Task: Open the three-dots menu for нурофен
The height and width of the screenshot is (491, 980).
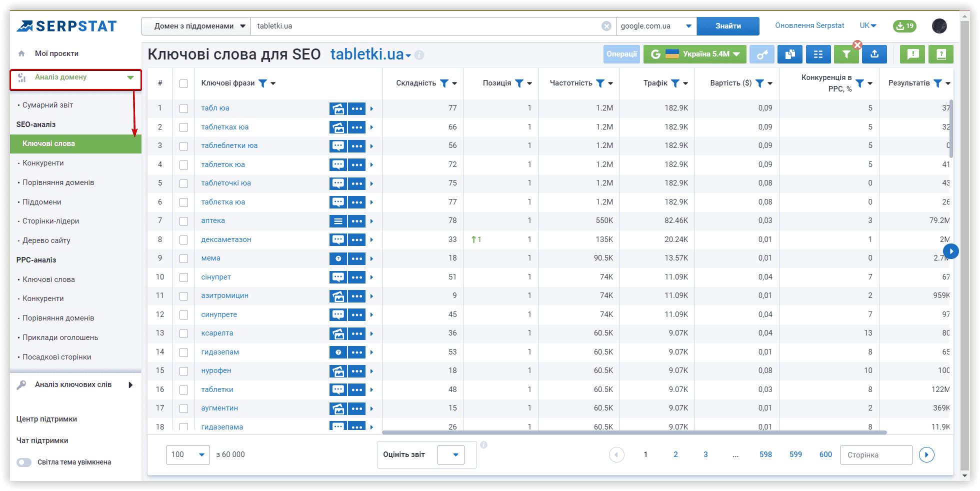Action: (x=357, y=371)
